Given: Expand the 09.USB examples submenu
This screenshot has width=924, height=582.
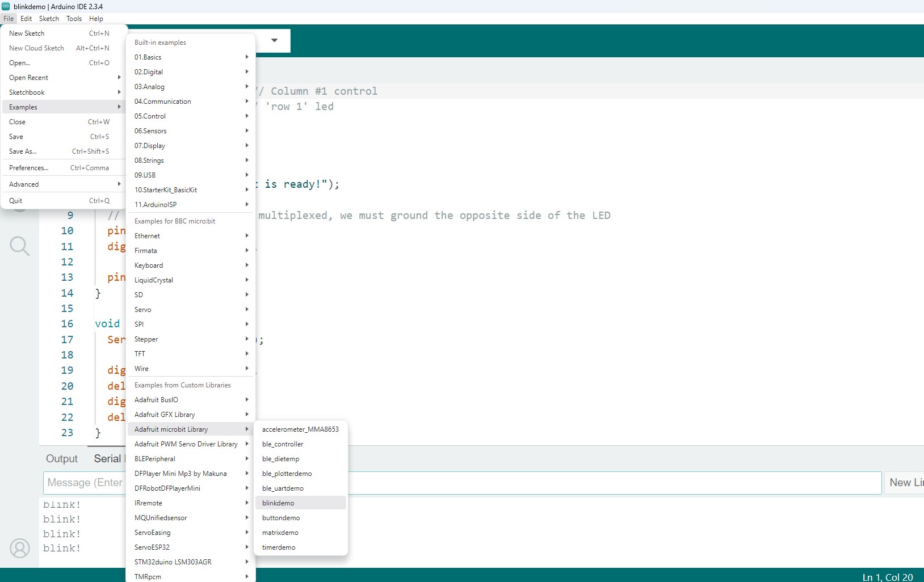Looking at the screenshot, I should (191, 175).
